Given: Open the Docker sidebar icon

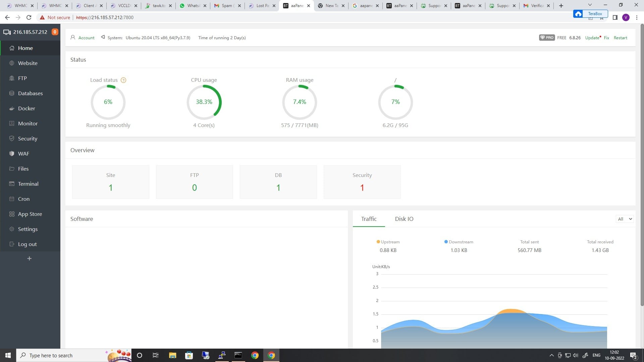Looking at the screenshot, I should pyautogui.click(x=12, y=109).
